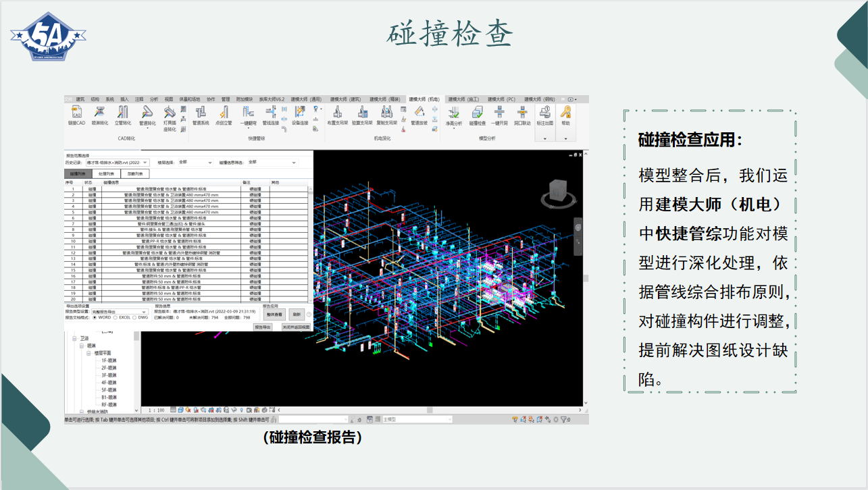Open the 建模大师 (施工) ribbon tab

coord(463,99)
